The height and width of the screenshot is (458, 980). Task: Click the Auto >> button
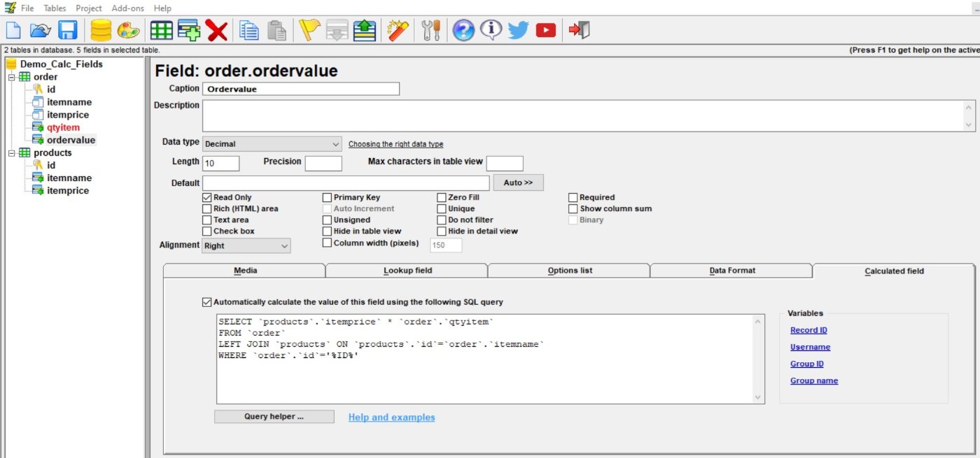point(518,183)
